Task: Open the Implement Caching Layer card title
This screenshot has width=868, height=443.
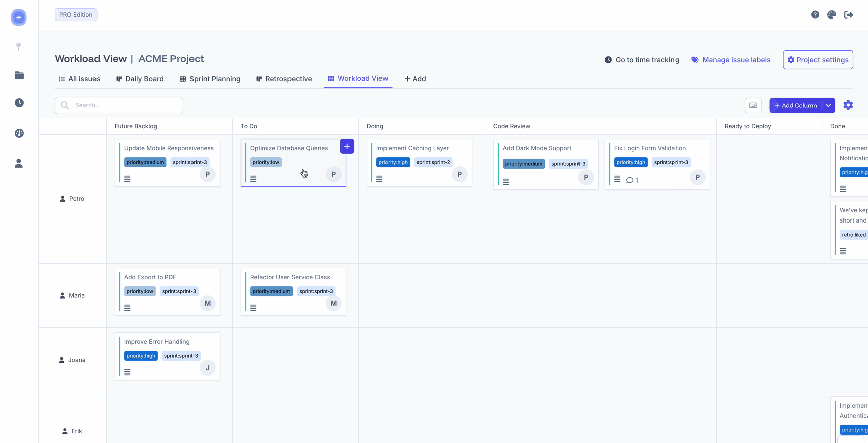Action: [x=413, y=148]
